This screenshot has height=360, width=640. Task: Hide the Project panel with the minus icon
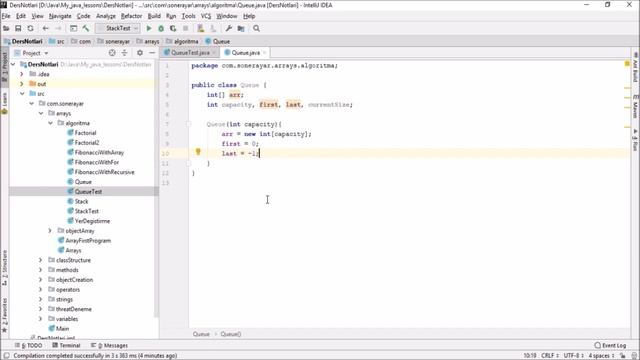click(152, 53)
